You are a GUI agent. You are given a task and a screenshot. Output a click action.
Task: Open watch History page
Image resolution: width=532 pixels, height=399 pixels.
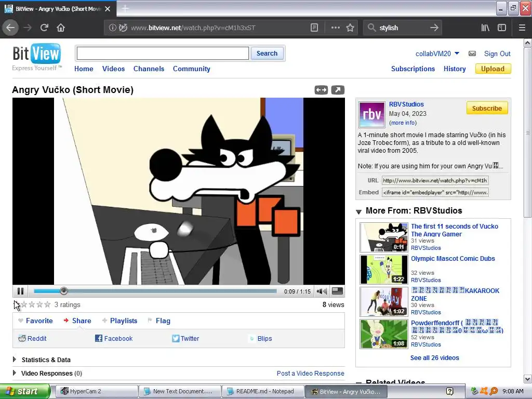[x=455, y=69]
